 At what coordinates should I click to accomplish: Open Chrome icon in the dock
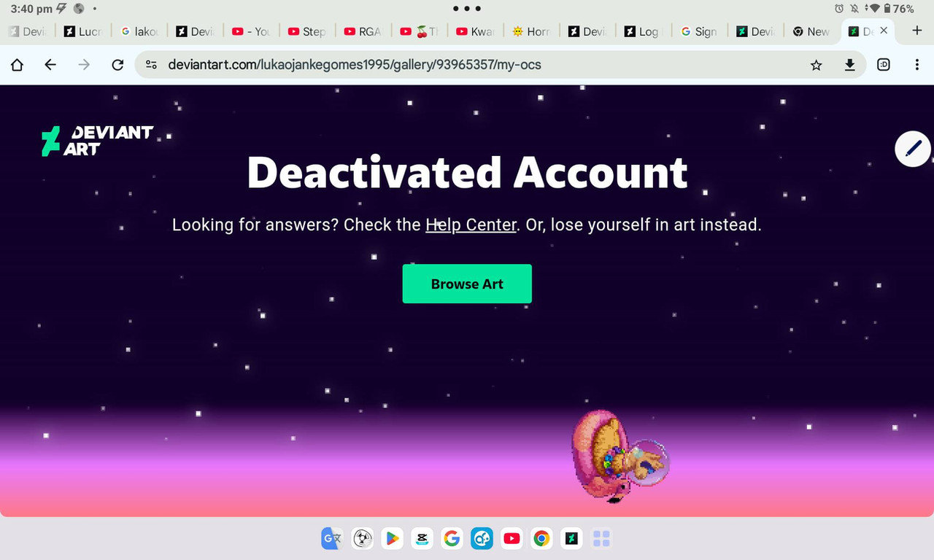point(541,539)
